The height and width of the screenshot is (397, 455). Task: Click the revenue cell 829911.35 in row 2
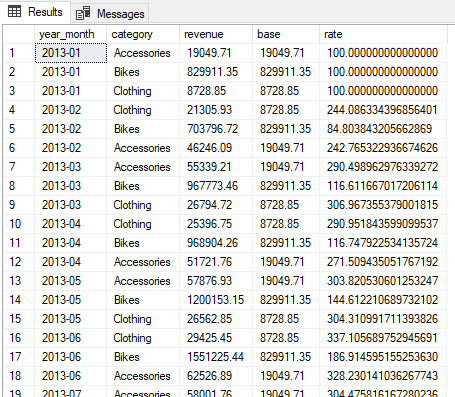pos(216,72)
